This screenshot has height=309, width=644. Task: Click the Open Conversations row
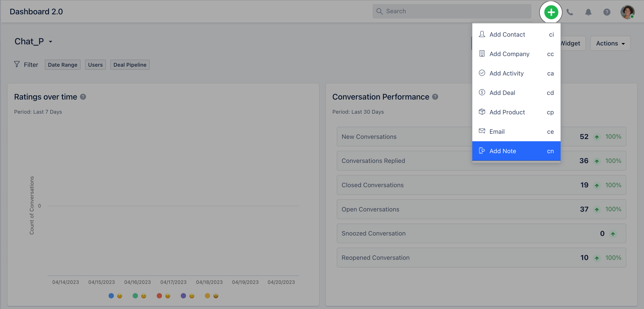481,209
